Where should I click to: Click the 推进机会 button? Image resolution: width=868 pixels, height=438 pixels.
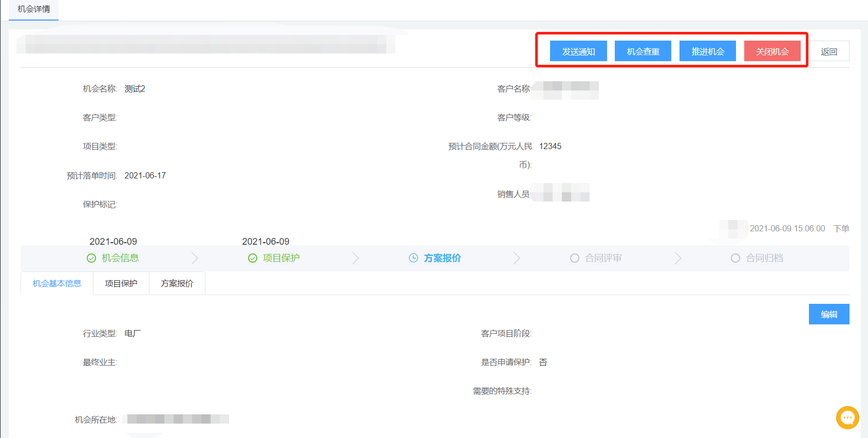click(708, 51)
